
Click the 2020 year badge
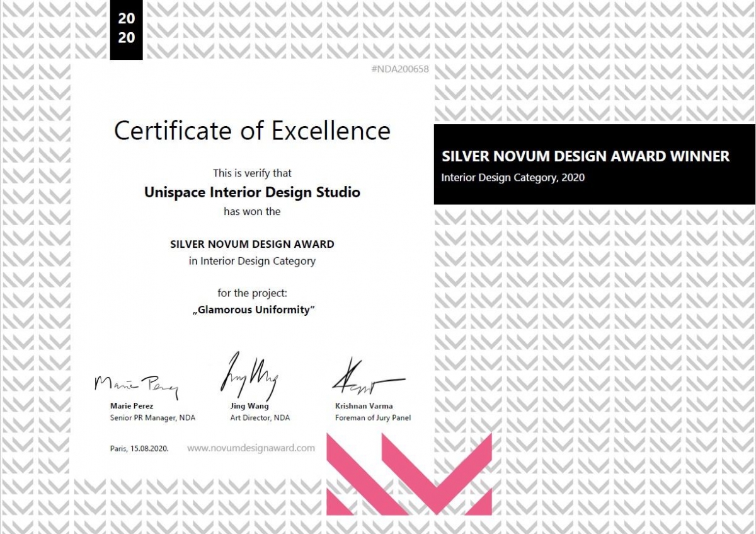point(127,30)
